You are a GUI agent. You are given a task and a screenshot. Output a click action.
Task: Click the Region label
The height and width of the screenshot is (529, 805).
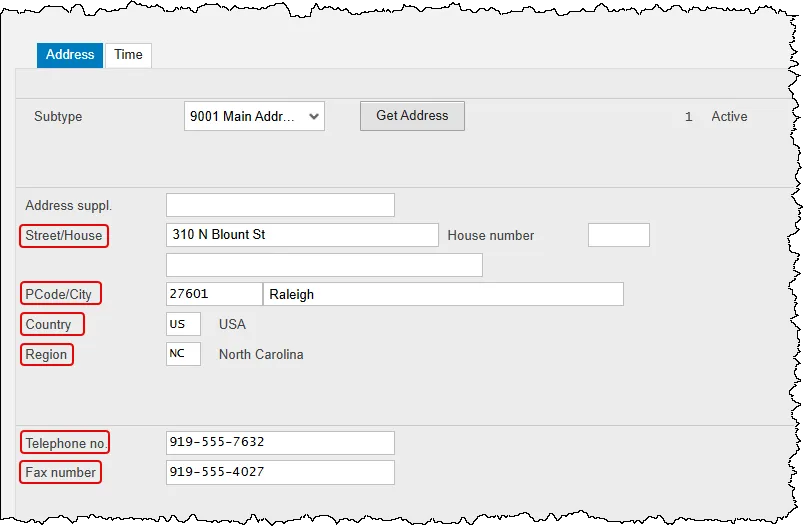[x=46, y=354]
